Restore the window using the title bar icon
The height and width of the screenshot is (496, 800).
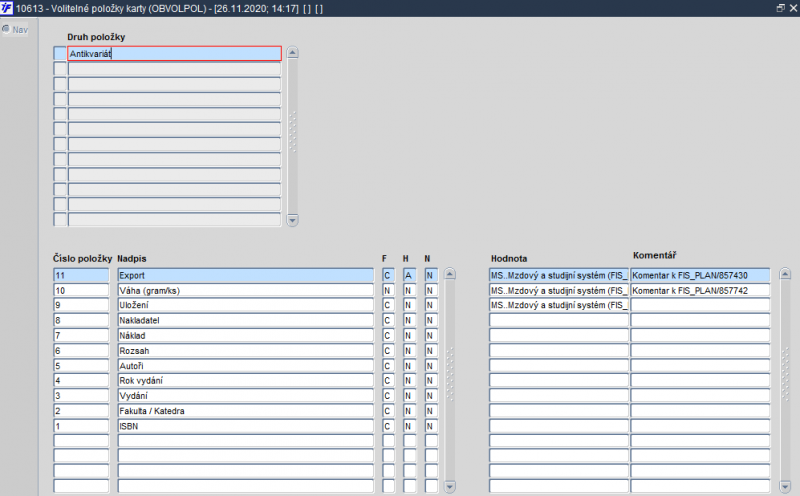click(x=780, y=8)
